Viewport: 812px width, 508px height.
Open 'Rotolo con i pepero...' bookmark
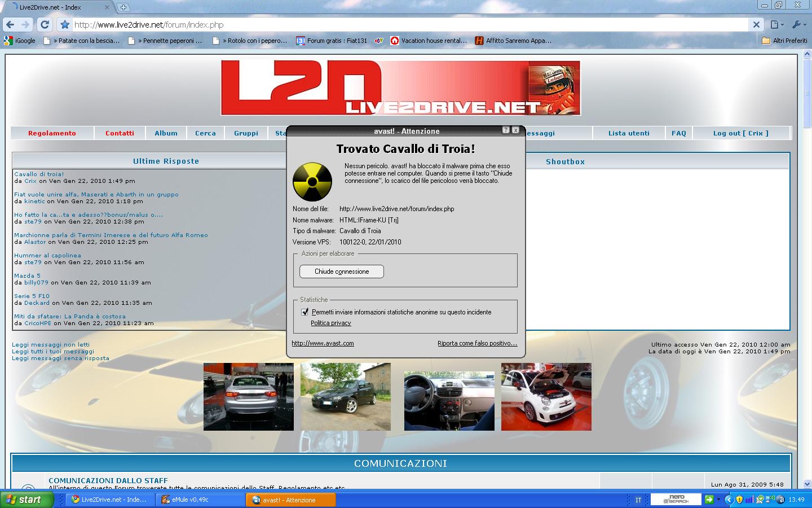pyautogui.click(x=250, y=41)
